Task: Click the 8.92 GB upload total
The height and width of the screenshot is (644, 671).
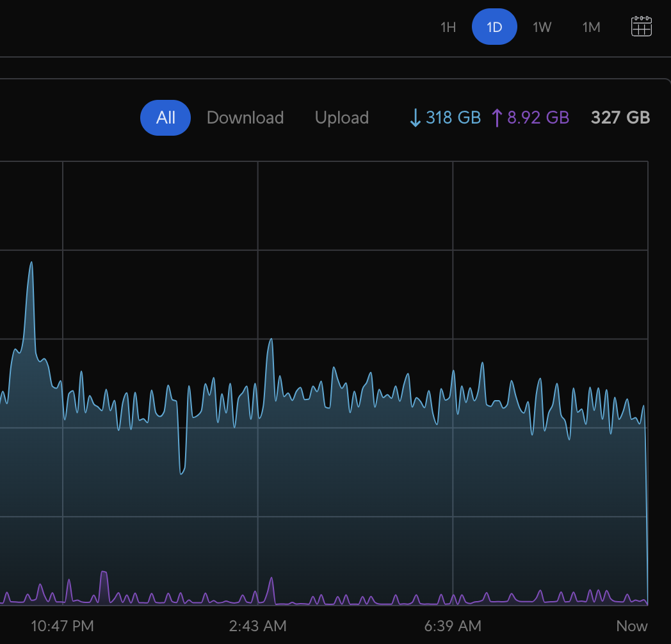Action: click(538, 118)
